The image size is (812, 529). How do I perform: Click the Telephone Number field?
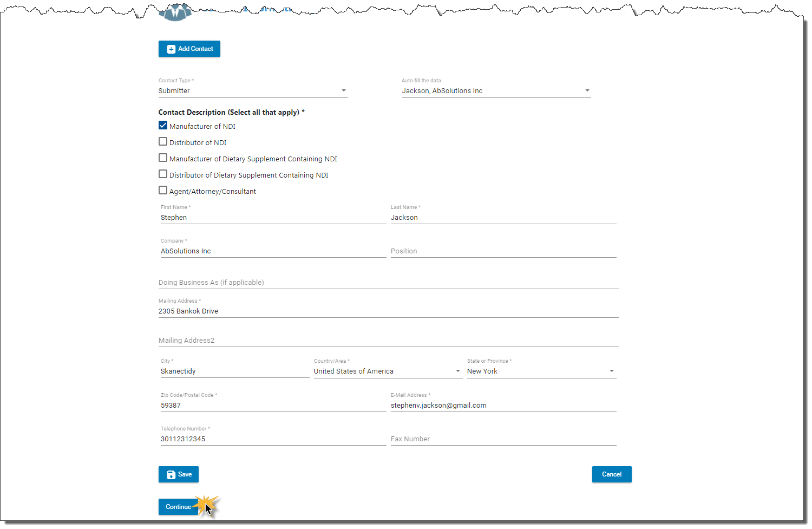point(273,439)
